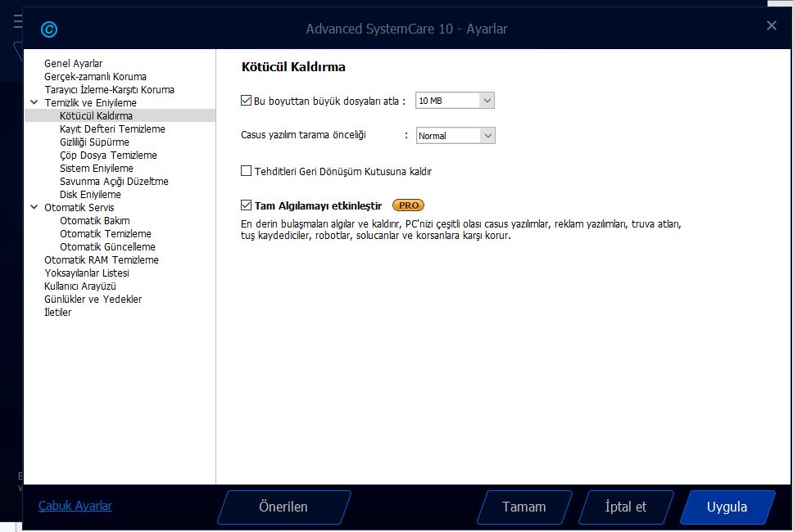Click the 'Casus yazılım tarama önceliği' label
Image resolution: width=793 pixels, height=532 pixels.
click(303, 135)
